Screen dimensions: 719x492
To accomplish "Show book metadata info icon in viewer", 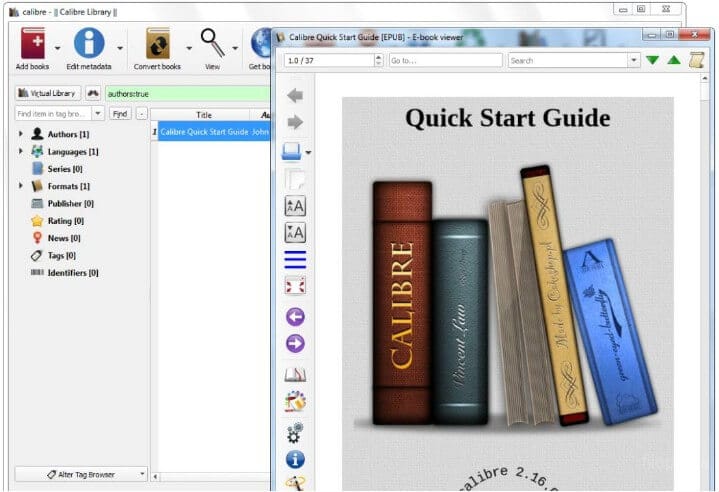I will coord(295,459).
